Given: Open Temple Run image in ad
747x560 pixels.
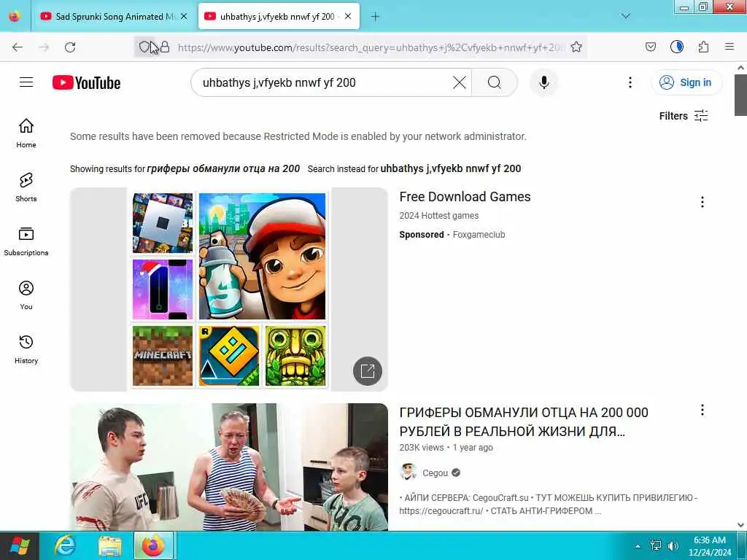Looking at the screenshot, I should (x=295, y=355).
